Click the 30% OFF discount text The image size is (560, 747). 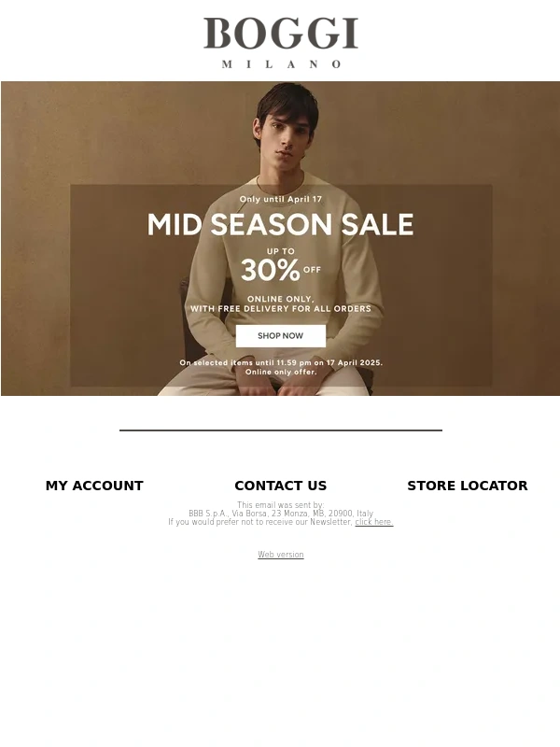click(281, 270)
